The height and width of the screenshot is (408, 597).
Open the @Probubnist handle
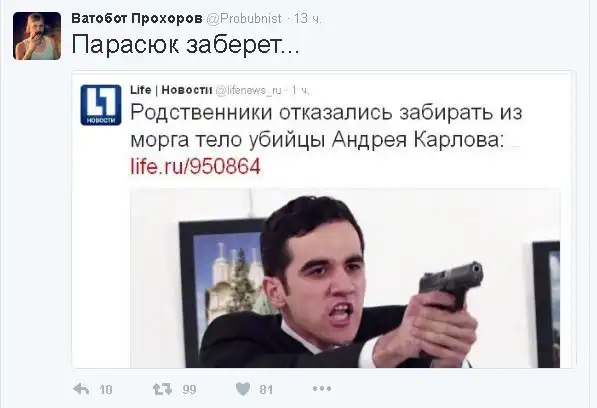click(244, 18)
